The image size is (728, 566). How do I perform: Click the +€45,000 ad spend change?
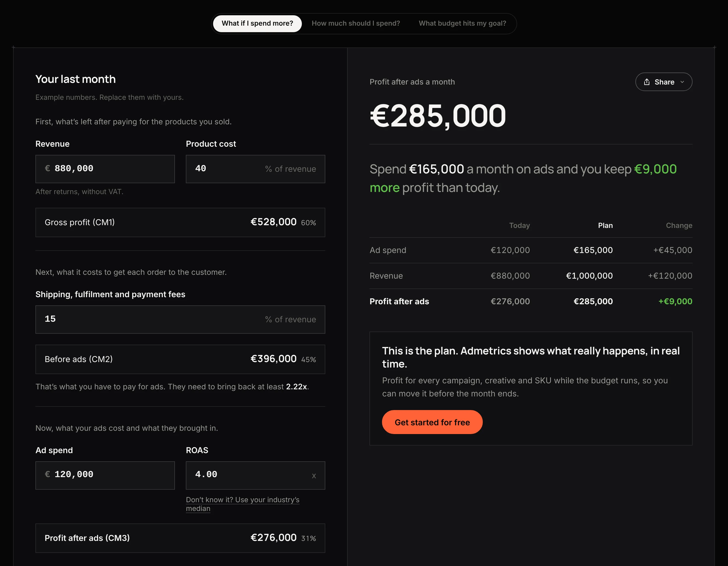(x=673, y=250)
